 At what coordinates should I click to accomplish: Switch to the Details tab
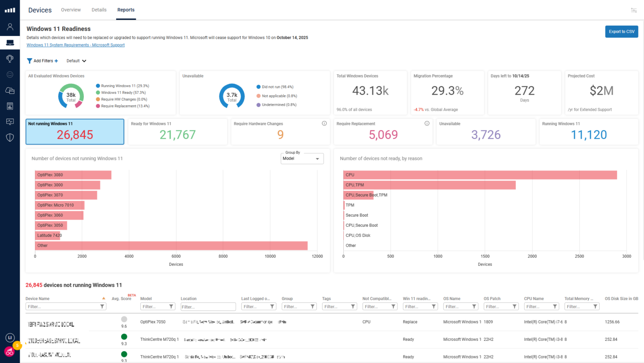pos(99,10)
